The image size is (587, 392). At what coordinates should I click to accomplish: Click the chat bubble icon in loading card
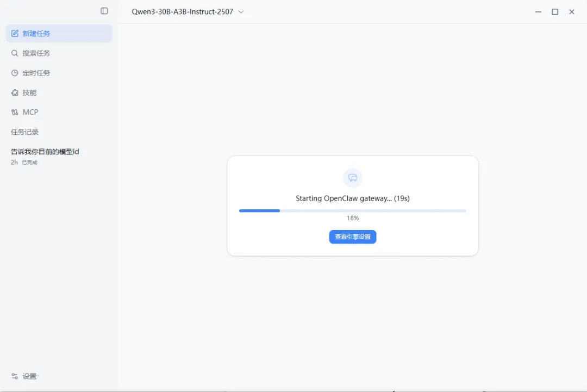[x=353, y=178]
